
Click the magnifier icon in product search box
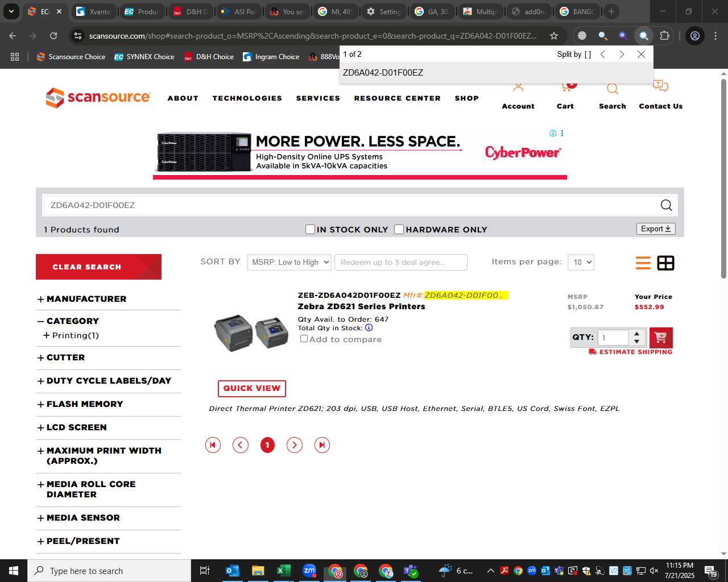click(x=666, y=205)
